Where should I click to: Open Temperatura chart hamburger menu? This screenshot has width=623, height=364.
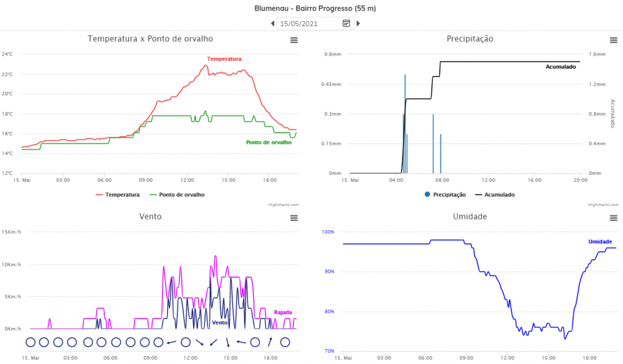[293, 40]
